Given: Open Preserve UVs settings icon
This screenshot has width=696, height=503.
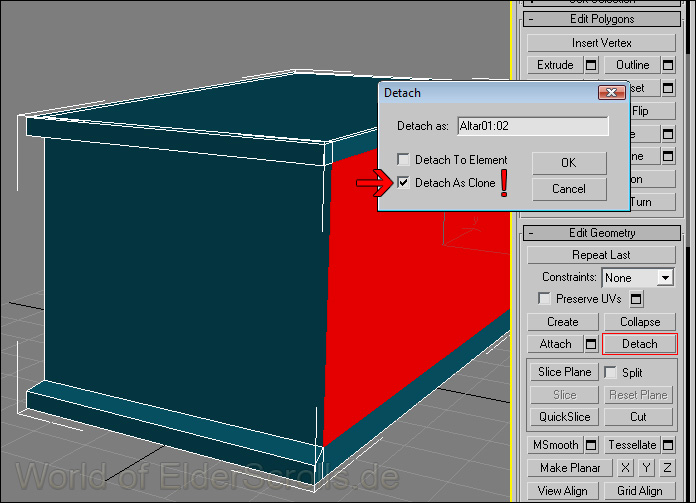Looking at the screenshot, I should [x=636, y=299].
